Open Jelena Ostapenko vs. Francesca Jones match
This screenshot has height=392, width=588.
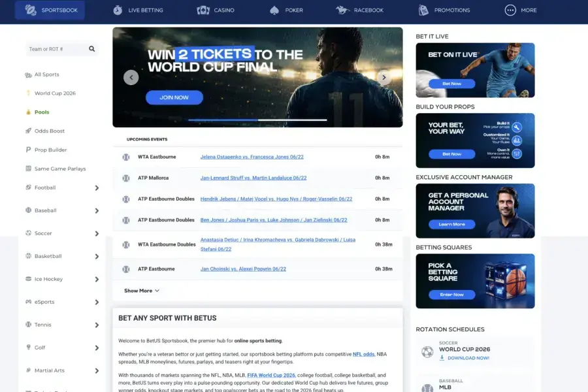(x=252, y=157)
